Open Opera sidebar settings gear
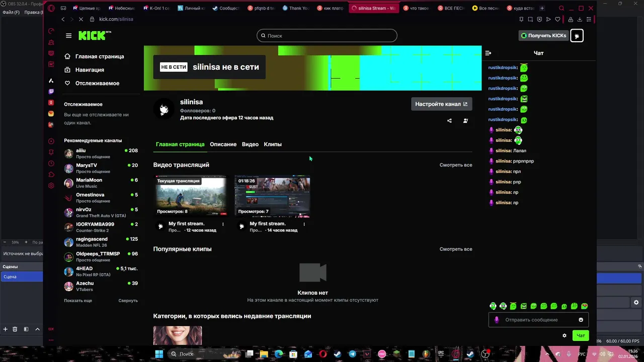The width and height of the screenshot is (644, 362). pyautogui.click(x=51, y=186)
